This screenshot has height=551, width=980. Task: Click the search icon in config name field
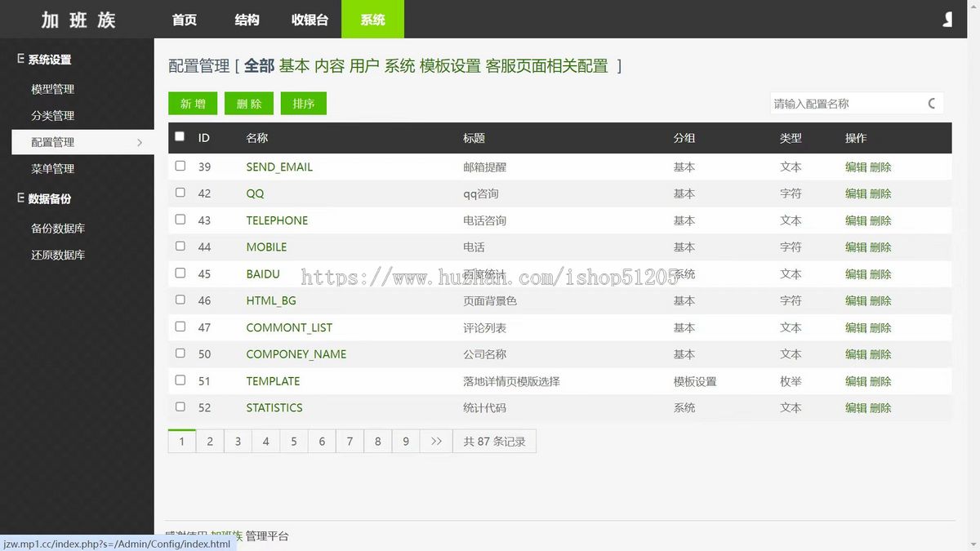932,104
